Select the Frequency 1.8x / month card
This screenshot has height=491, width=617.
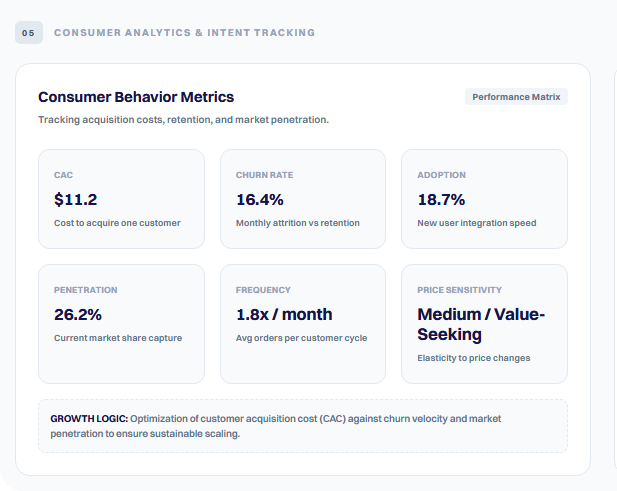303,324
